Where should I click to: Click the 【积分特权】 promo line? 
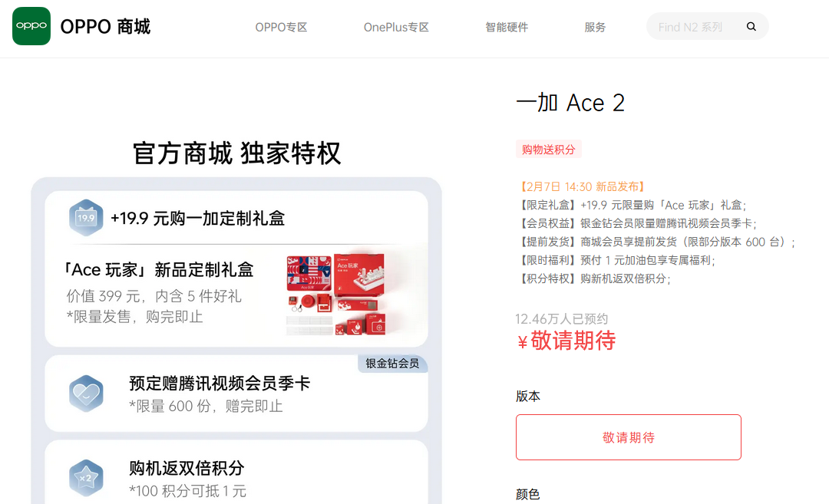pyautogui.click(x=593, y=278)
